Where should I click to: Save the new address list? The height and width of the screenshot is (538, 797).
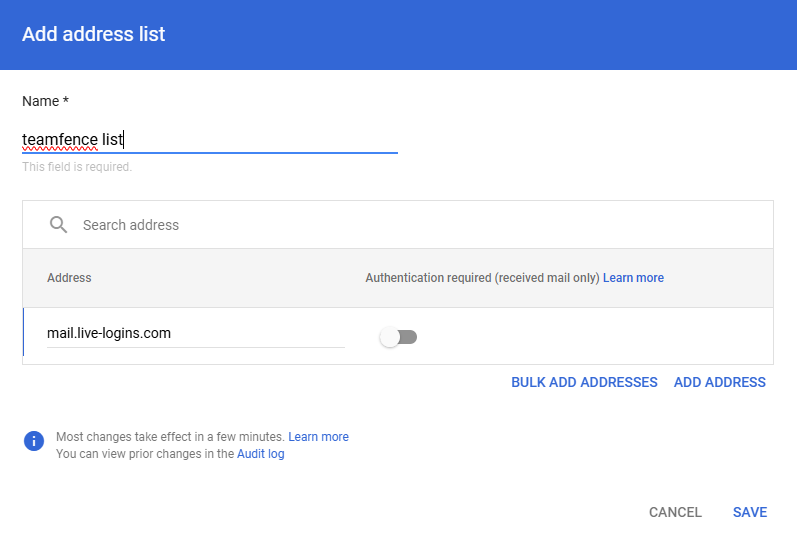(x=750, y=512)
